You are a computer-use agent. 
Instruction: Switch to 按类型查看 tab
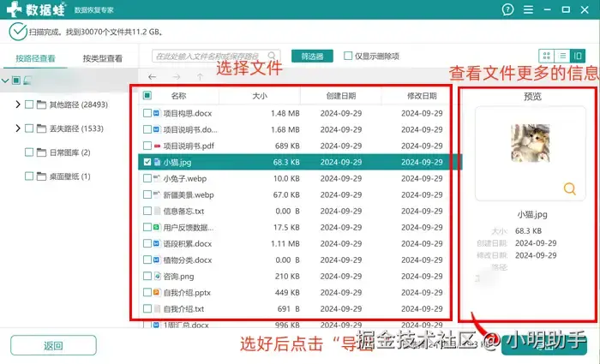pos(103,58)
